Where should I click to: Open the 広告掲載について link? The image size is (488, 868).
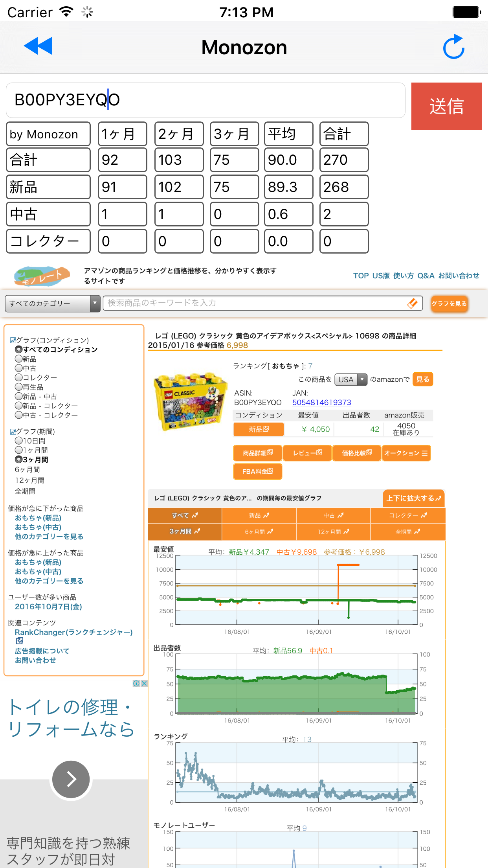click(42, 651)
